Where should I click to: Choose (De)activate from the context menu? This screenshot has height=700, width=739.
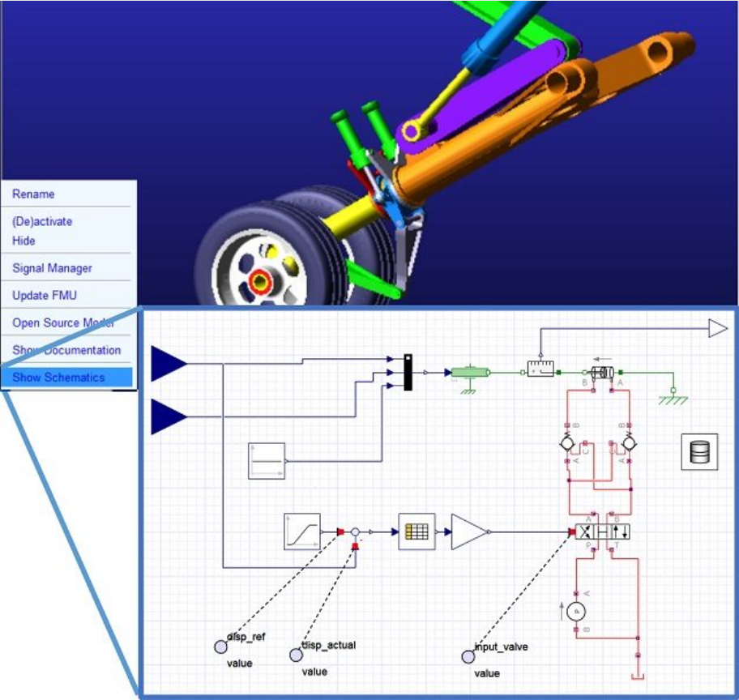(42, 221)
